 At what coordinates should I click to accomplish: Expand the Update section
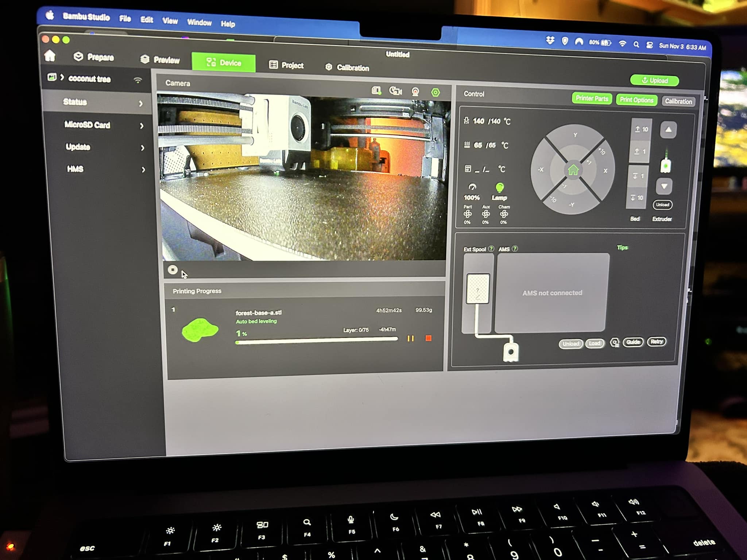coord(99,147)
